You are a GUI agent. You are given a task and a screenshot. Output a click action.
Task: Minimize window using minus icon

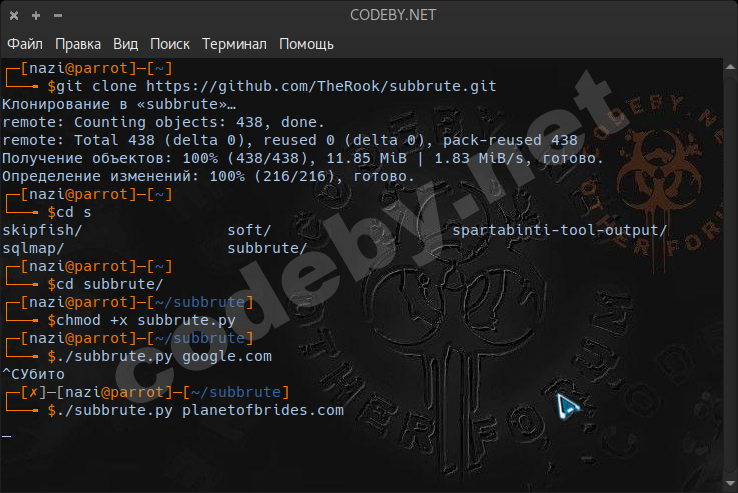pyautogui.click(x=58, y=16)
